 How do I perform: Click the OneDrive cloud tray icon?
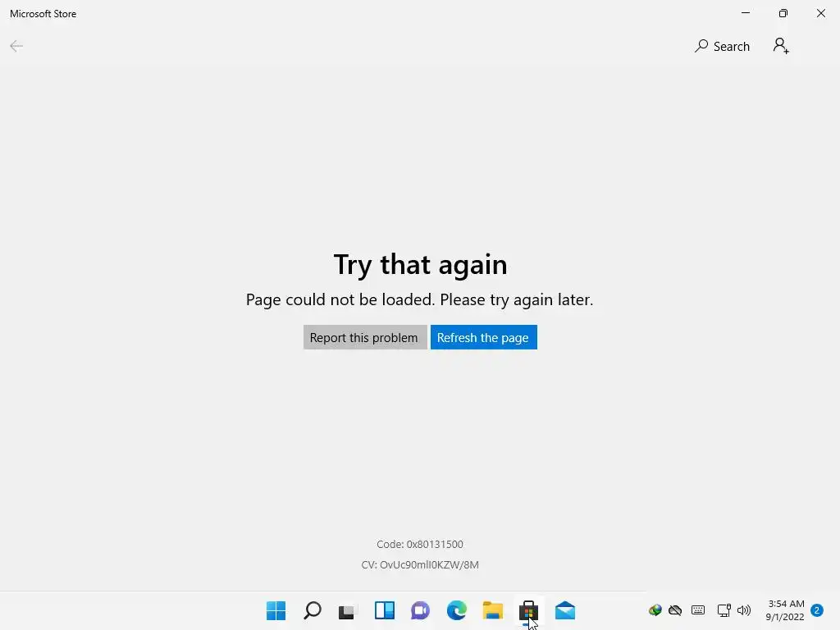tap(675, 610)
